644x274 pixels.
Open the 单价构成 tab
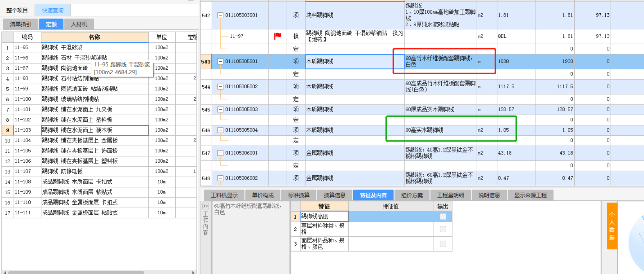click(x=263, y=195)
